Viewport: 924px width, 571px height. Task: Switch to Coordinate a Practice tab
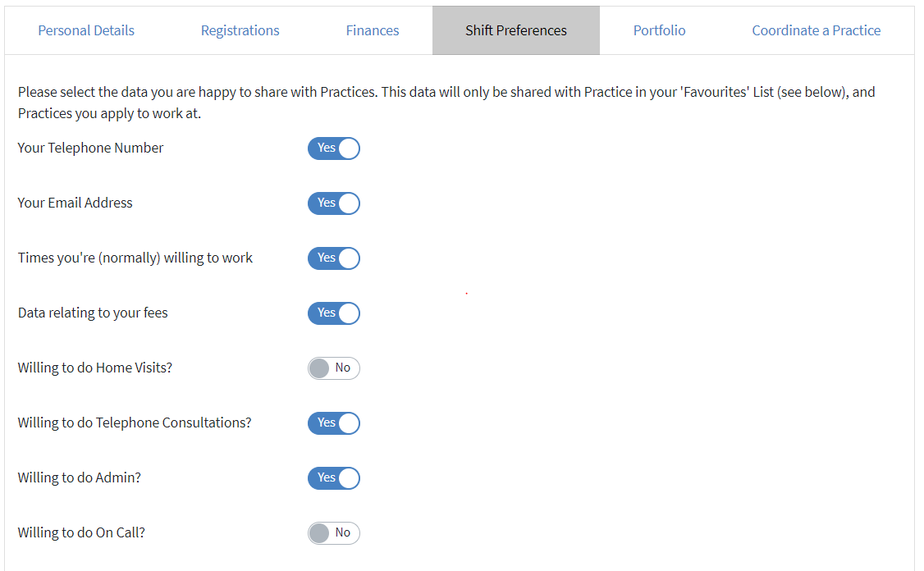pos(816,30)
